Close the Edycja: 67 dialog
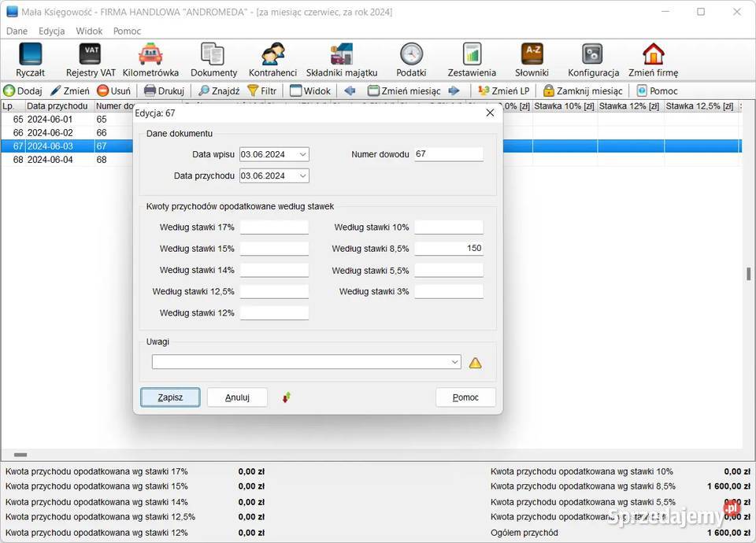 coord(490,113)
